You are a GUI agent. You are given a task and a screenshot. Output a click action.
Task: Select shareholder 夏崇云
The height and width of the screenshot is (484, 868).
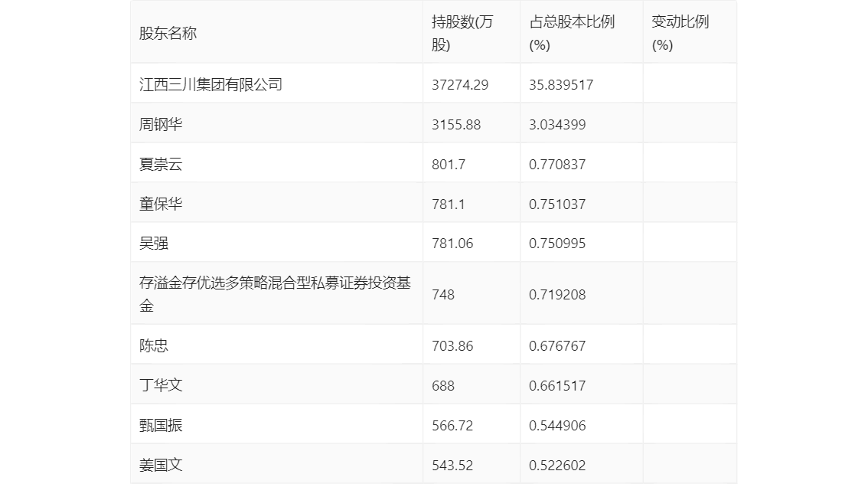[161, 165]
